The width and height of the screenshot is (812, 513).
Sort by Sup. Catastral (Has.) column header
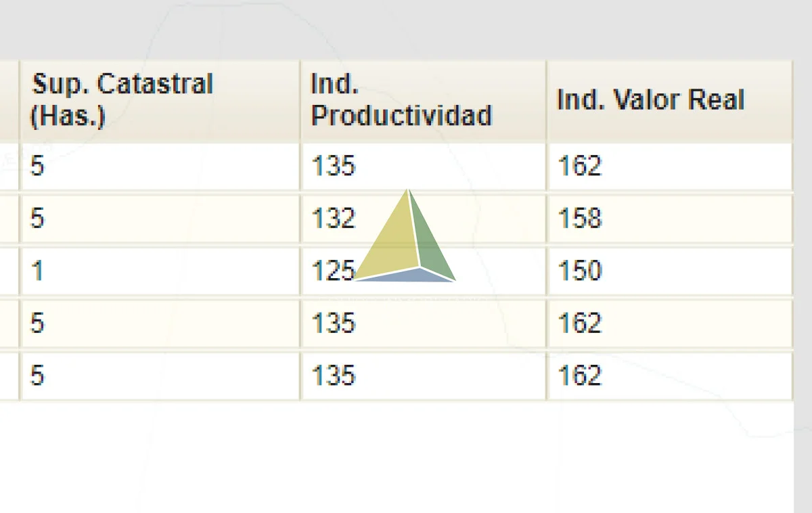[x=122, y=99]
